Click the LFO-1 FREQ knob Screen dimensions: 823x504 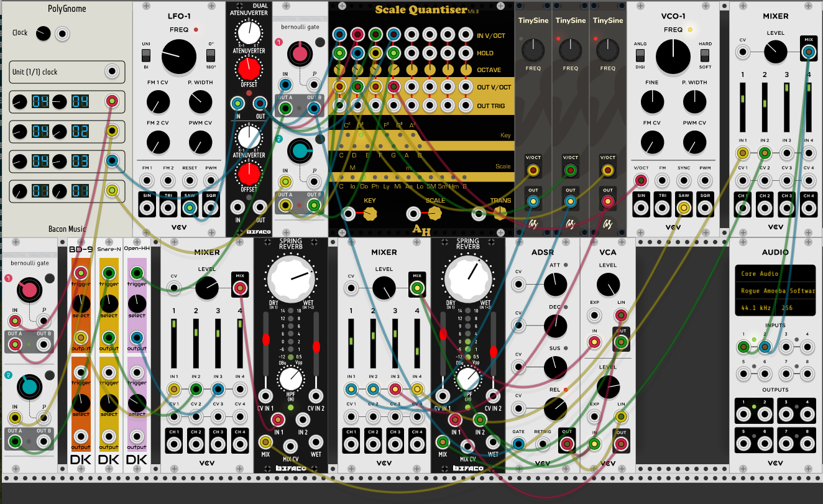[x=179, y=57]
